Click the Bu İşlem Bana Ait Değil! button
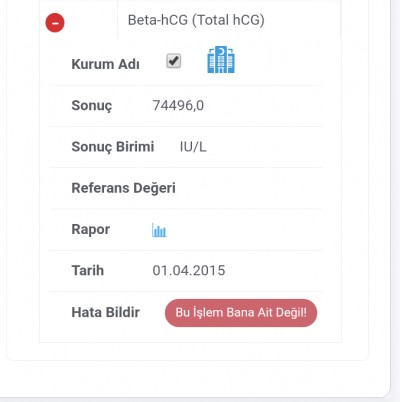The image size is (400, 402). [241, 313]
